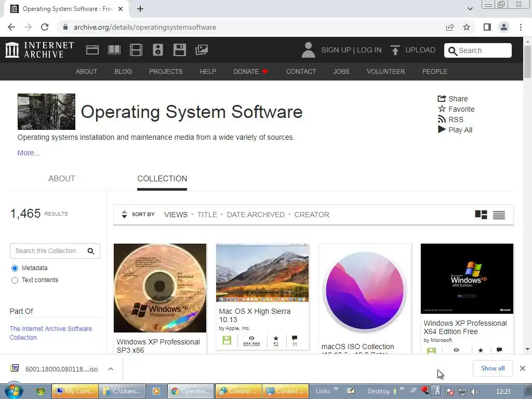Open a new tab with plus button

tap(140, 9)
